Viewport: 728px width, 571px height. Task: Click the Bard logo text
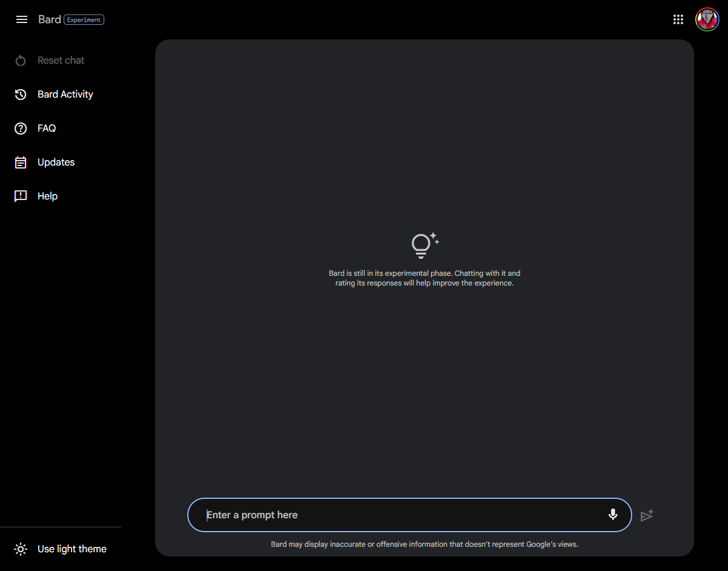pyautogui.click(x=49, y=19)
